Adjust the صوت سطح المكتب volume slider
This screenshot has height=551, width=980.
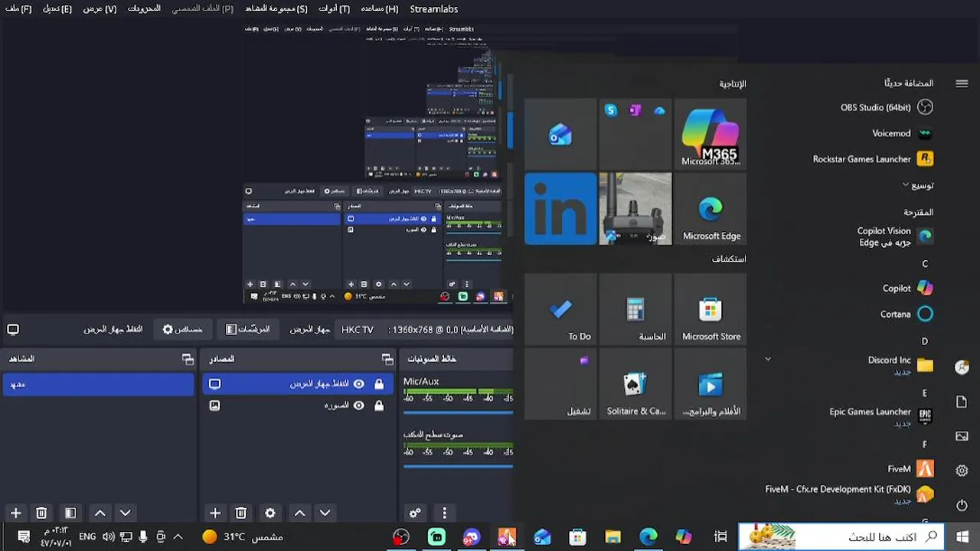coord(458,465)
